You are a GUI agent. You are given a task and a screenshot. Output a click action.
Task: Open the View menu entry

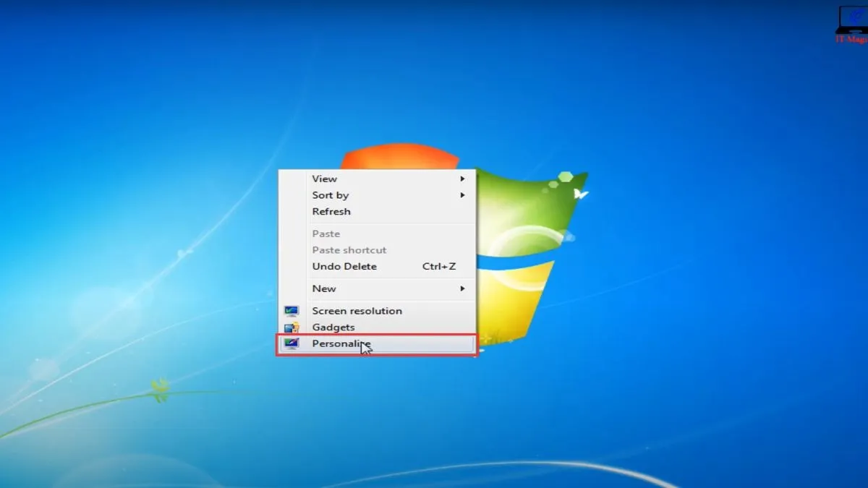(324, 179)
